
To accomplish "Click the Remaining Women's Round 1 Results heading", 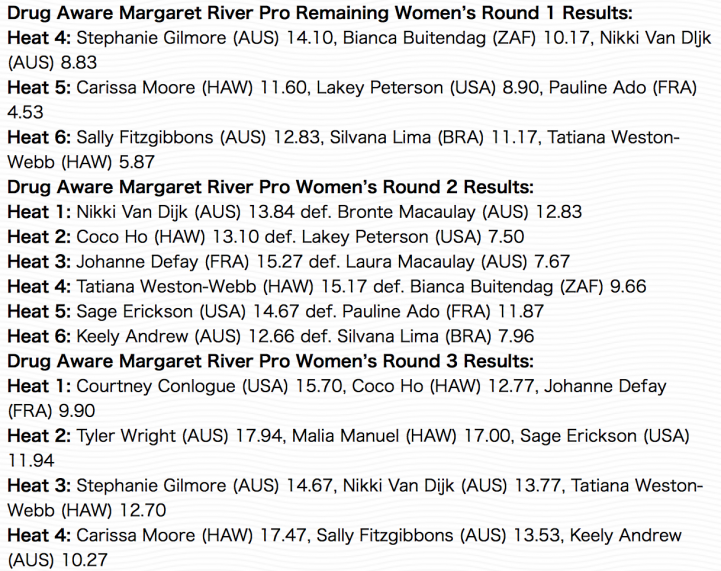I will click(x=320, y=13).
